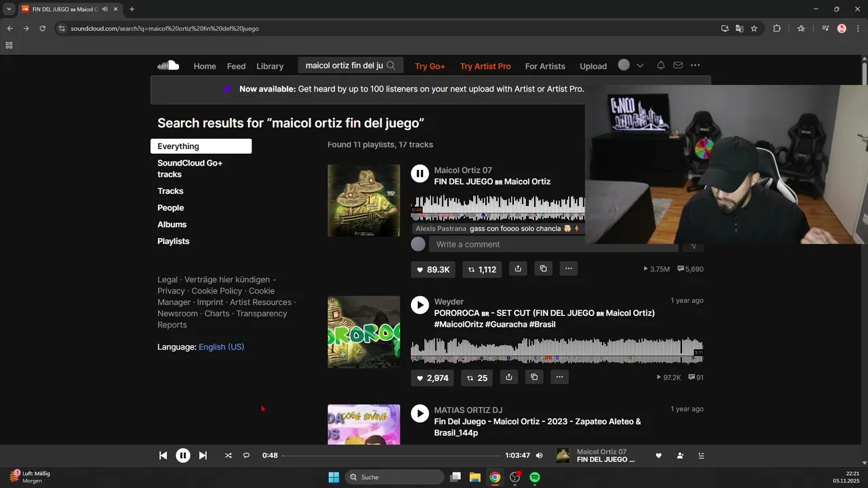Pause playback in the bottom player bar
The width and height of the screenshot is (868, 488).
[x=183, y=455]
